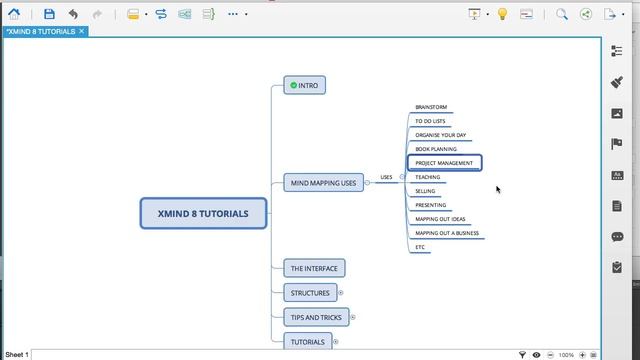The width and height of the screenshot is (640, 360).
Task: Select the ETC subtopic
Action: [420, 247]
